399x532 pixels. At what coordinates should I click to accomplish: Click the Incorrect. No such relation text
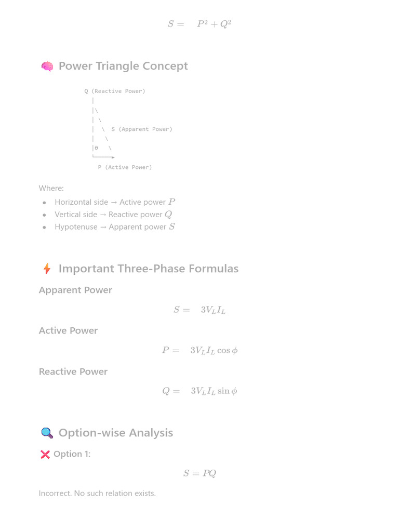(x=97, y=494)
